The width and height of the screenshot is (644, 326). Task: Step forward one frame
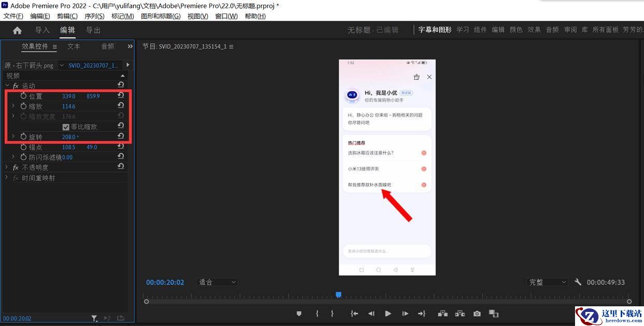(405, 314)
